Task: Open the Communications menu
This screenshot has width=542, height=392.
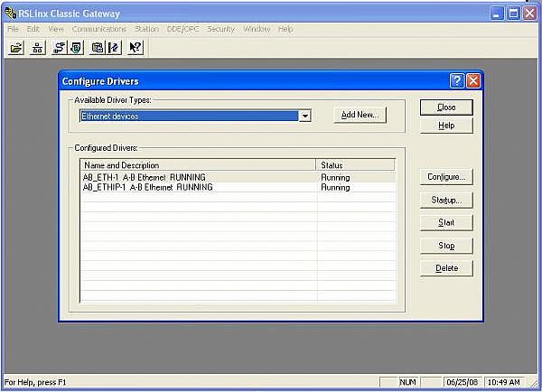Action: tap(98, 29)
